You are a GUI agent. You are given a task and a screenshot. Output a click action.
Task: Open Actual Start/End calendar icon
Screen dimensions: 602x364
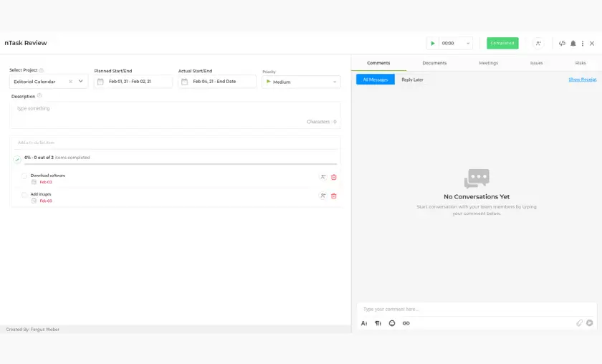pos(184,82)
